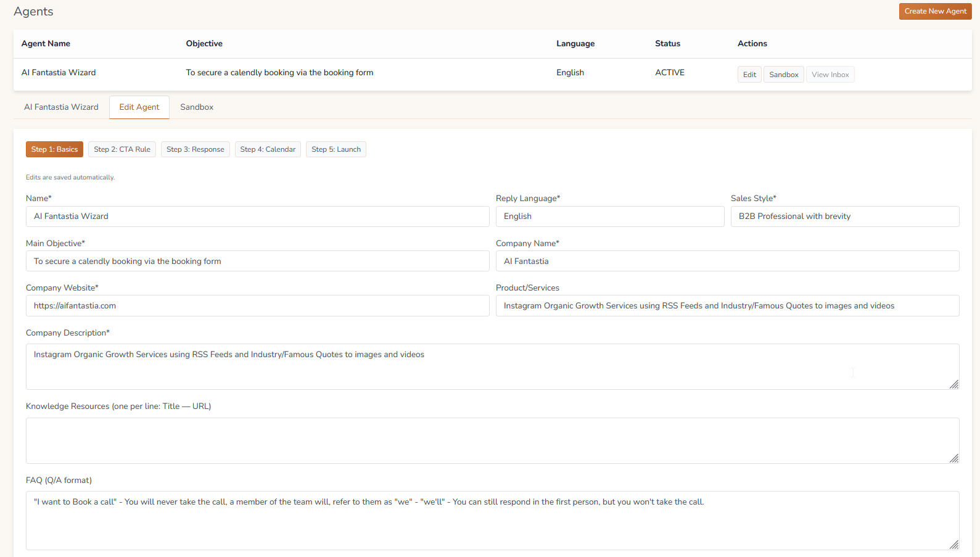Focus the Name input field

258,217
